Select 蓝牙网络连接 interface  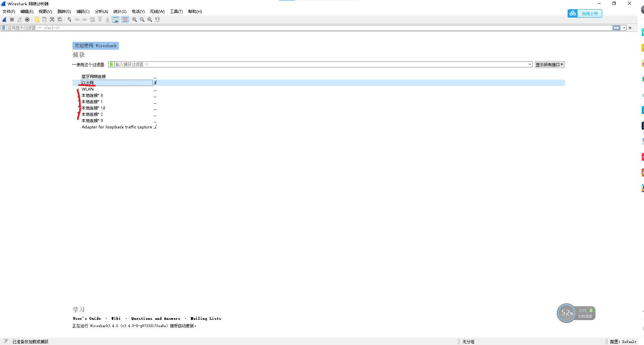[94, 77]
